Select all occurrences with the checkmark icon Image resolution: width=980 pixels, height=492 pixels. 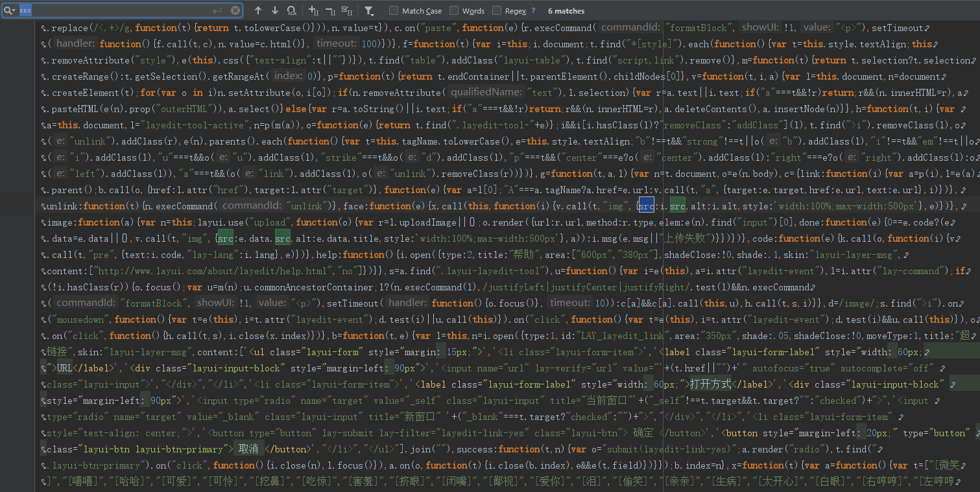(347, 10)
